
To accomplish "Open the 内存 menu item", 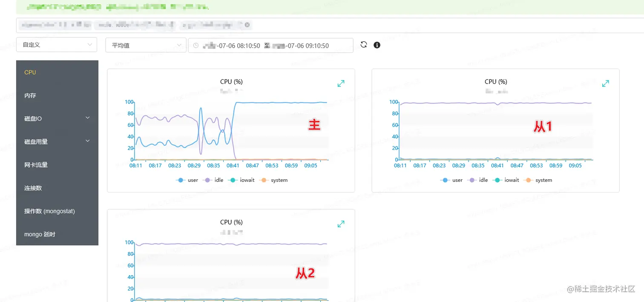I will (57, 95).
